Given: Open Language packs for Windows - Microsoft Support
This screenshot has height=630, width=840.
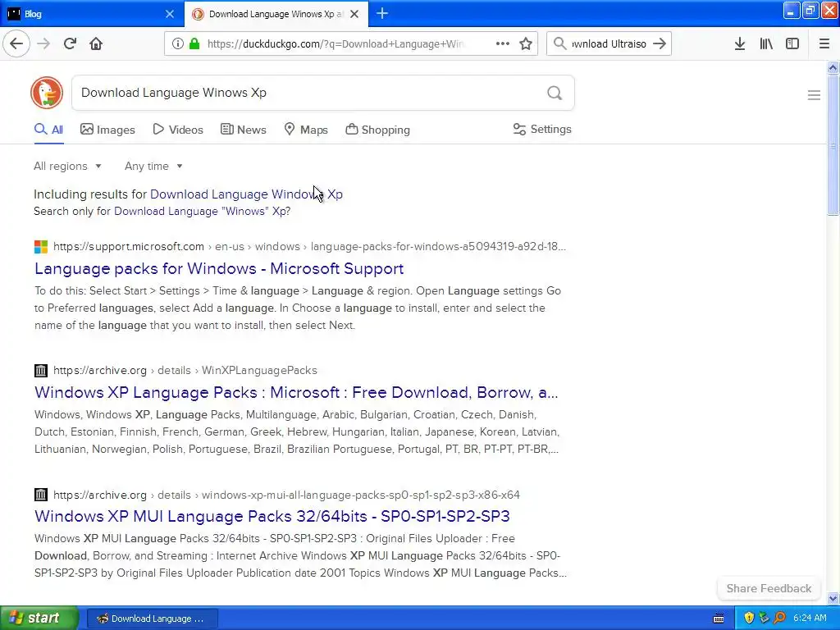Looking at the screenshot, I should (x=219, y=268).
